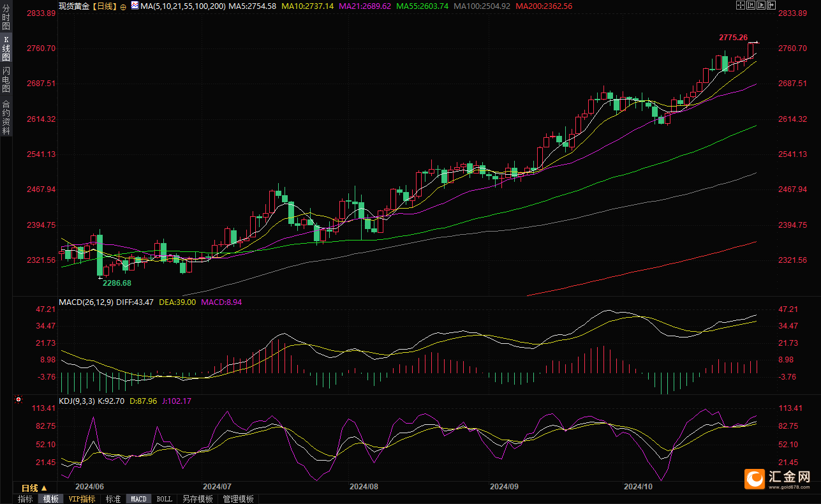Click the MACD:8.94 value

(x=221, y=302)
